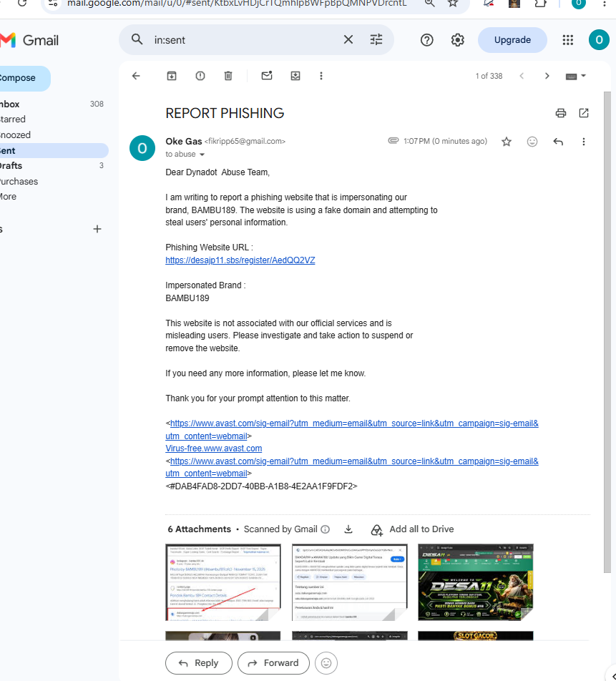
Task: Click the Upgrade button
Action: coord(512,40)
